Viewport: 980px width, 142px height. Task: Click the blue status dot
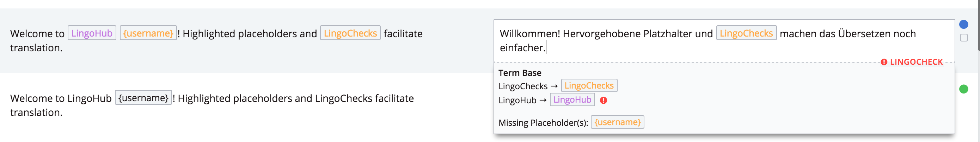click(964, 24)
